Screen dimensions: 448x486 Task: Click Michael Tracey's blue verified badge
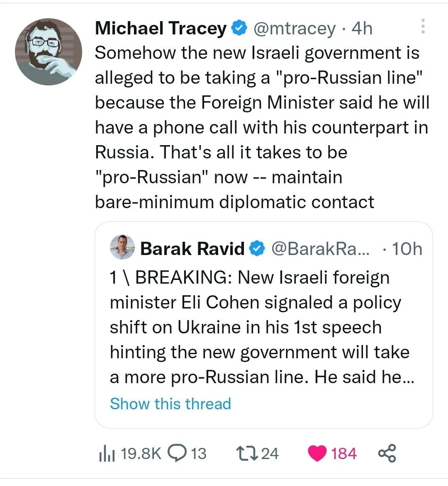point(238,28)
